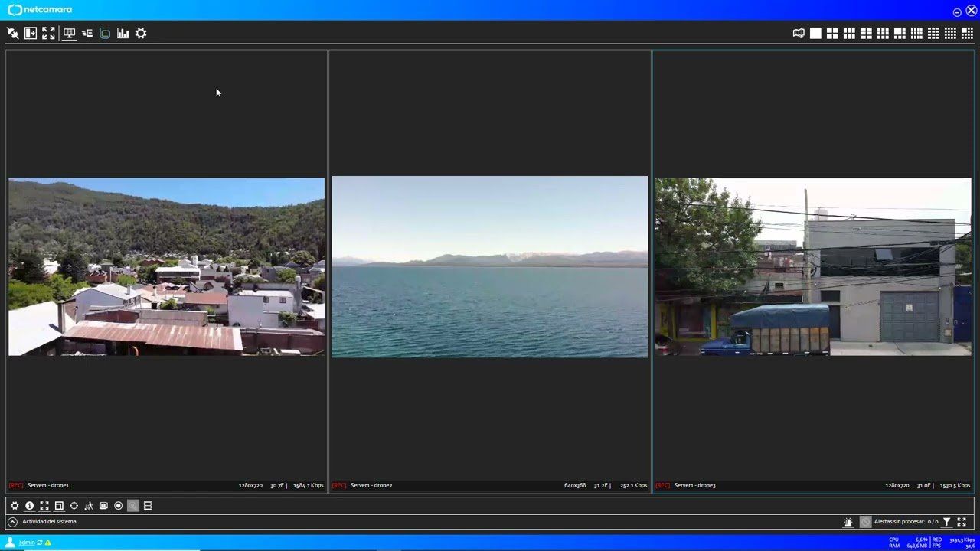Toggle the monitor view icon in top toolbar
Image resolution: width=980 pixels, height=551 pixels.
pos(69,34)
